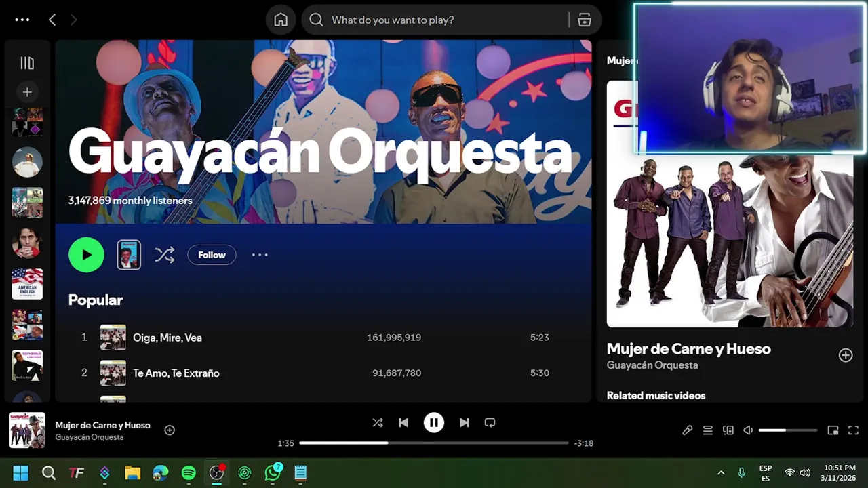
Task: Toggle the remaining time -3:18 display
Action: coord(583,443)
